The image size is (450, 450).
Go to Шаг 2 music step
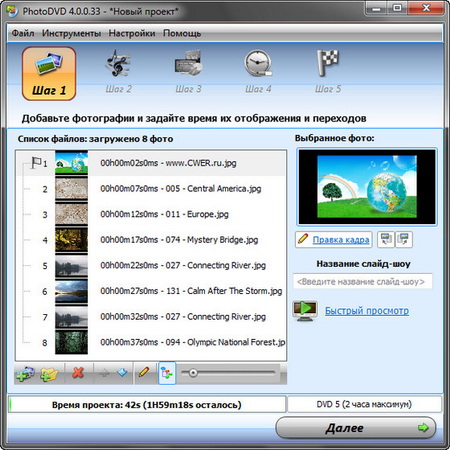click(118, 72)
